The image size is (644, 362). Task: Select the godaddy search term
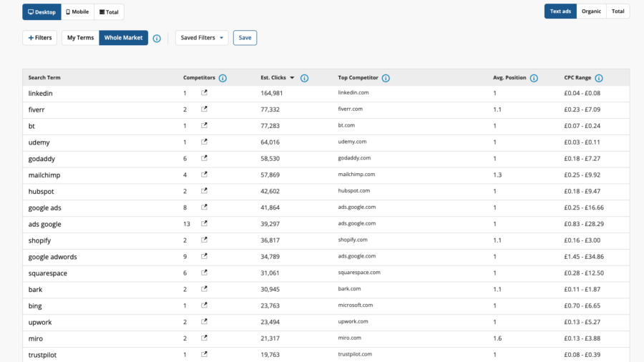(x=42, y=159)
